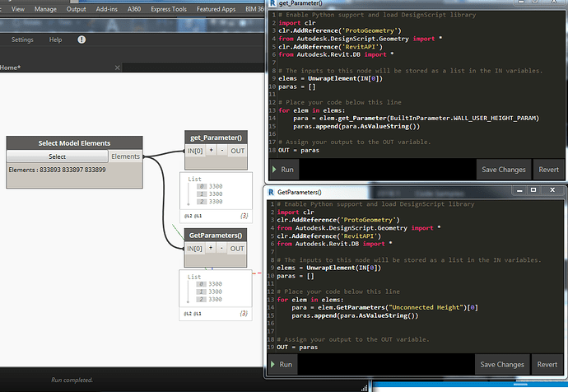Click IN[0] port on get_Parameter() node
Image resolution: width=568 pixels, height=392 pixels.
click(195, 151)
